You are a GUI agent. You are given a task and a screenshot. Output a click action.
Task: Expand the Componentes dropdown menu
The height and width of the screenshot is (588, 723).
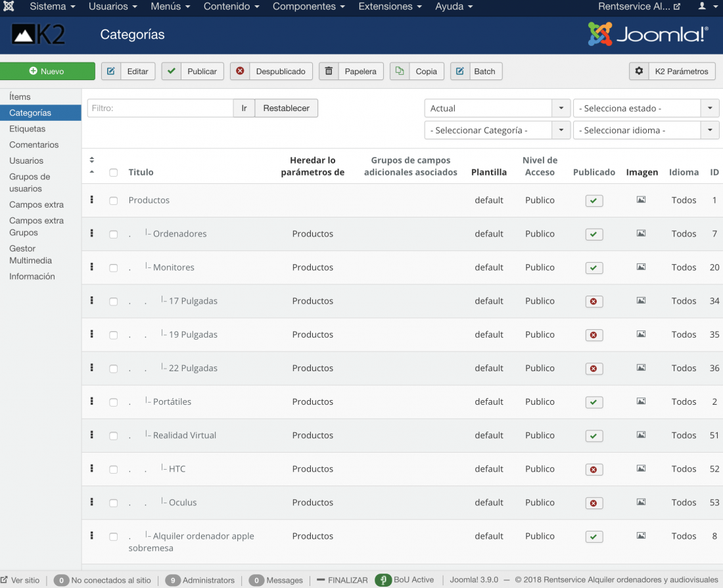(x=309, y=7)
